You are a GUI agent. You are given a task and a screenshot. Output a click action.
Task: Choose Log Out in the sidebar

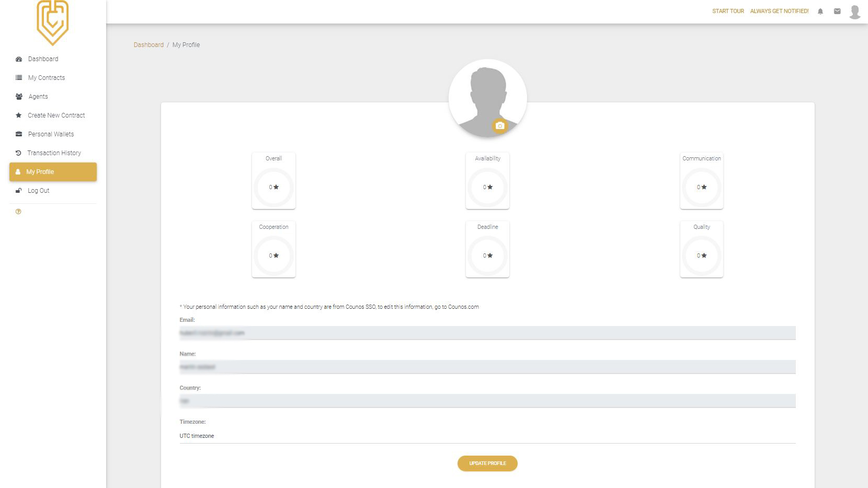point(53,191)
